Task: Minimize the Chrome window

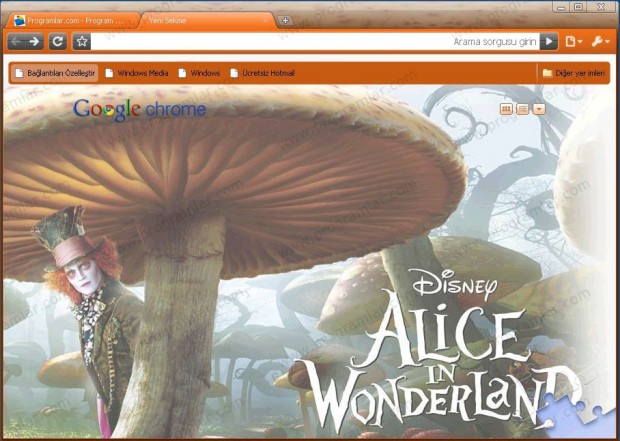Action: click(x=561, y=7)
